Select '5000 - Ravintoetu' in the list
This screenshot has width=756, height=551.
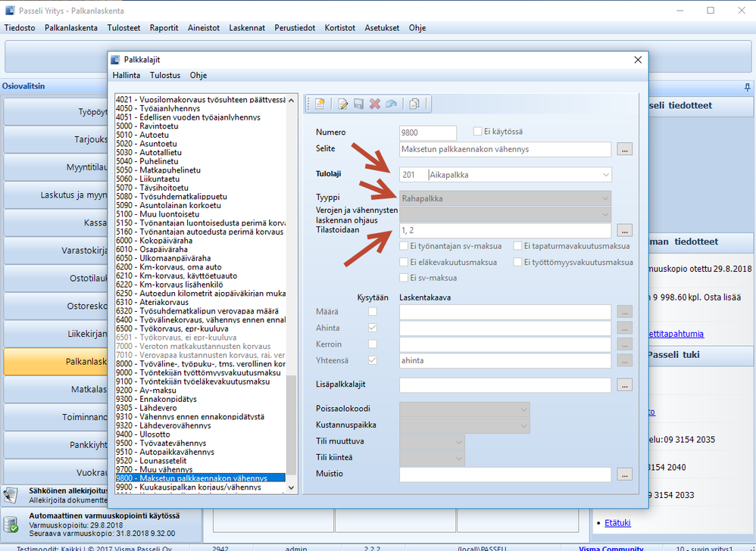click(200, 126)
